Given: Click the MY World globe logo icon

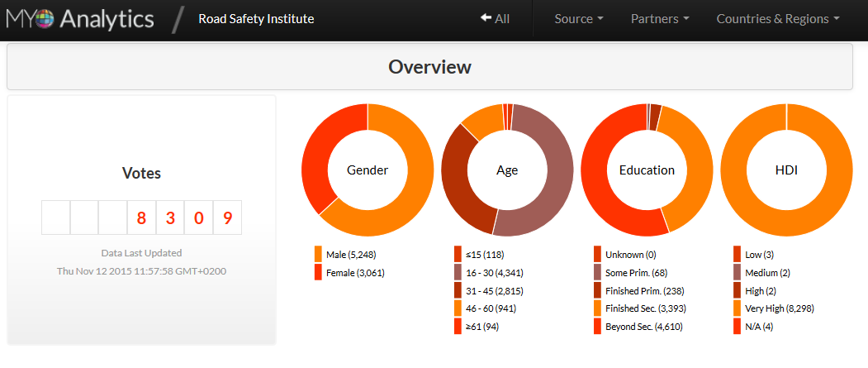Looking at the screenshot, I should click(x=45, y=19).
